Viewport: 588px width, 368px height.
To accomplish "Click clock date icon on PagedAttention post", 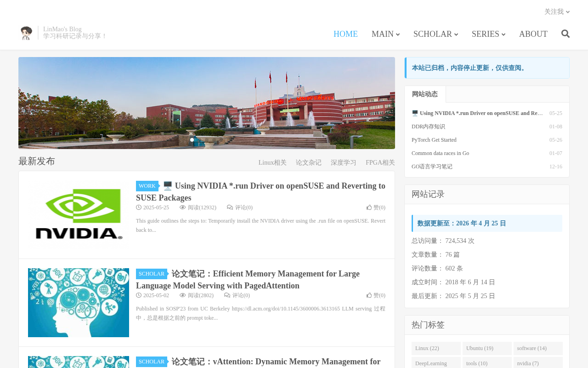I will (x=139, y=295).
